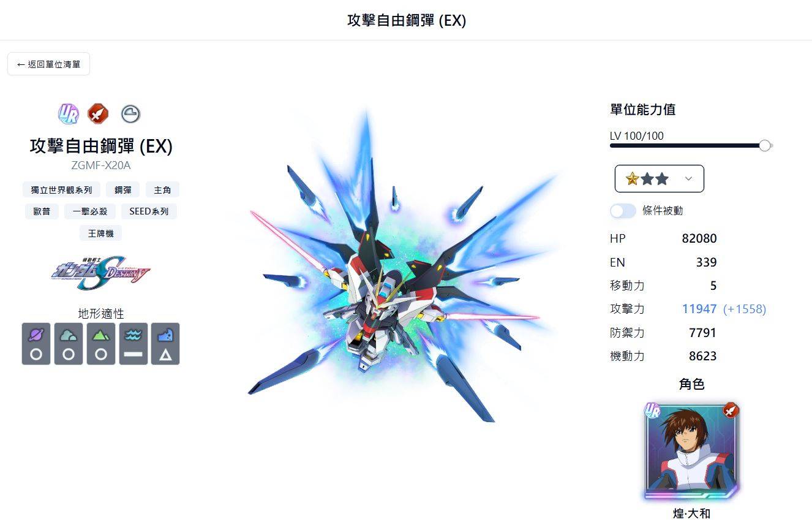Click the 一擊必殺 tag
This screenshot has height=527, width=812.
tap(90, 211)
